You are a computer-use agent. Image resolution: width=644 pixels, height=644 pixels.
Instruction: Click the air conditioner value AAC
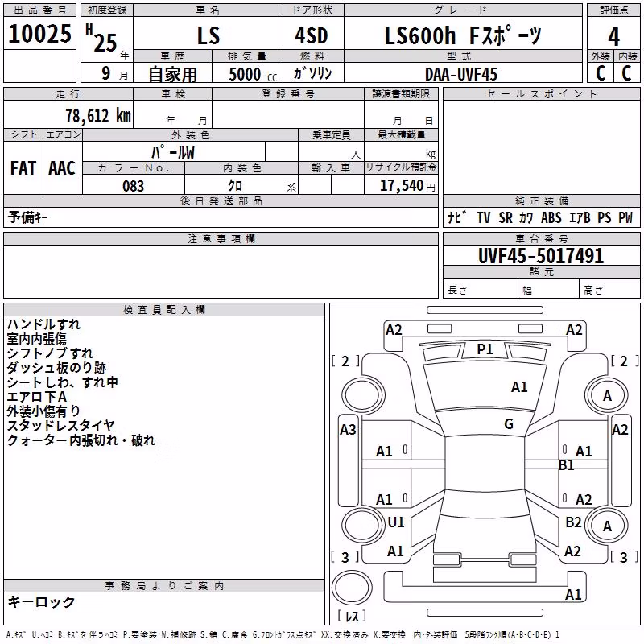pyautogui.click(x=62, y=168)
